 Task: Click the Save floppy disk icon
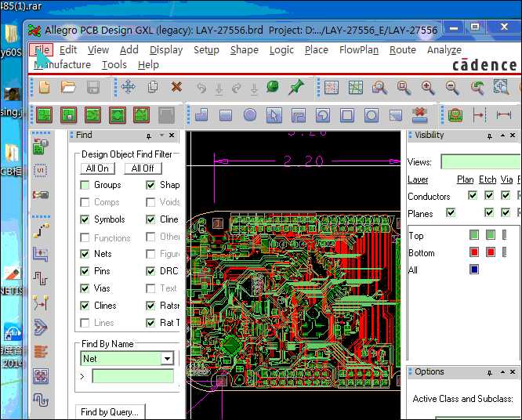pyautogui.click(x=93, y=88)
